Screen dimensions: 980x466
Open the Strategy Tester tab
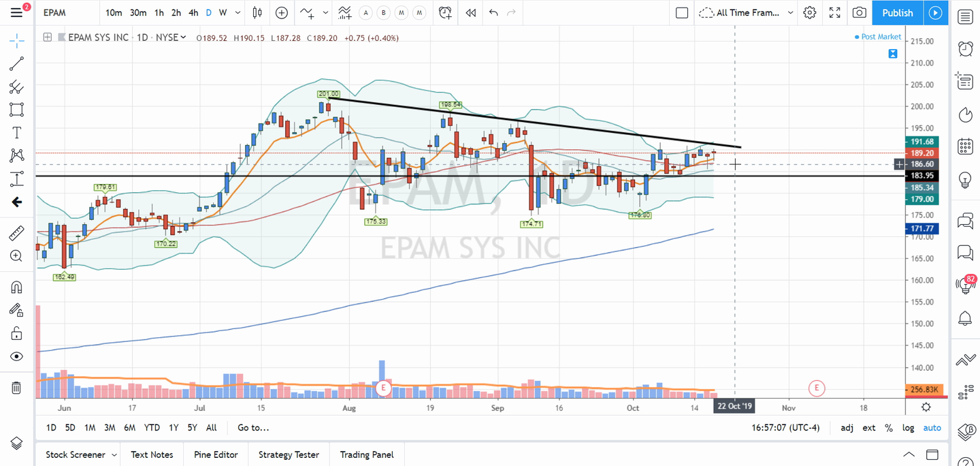point(289,454)
